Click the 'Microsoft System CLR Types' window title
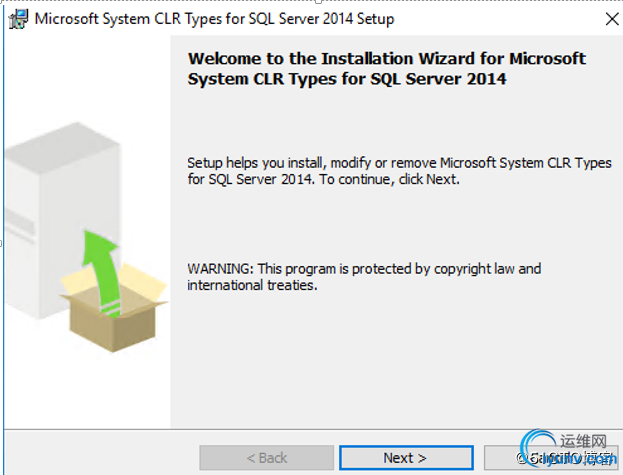 [214, 19]
